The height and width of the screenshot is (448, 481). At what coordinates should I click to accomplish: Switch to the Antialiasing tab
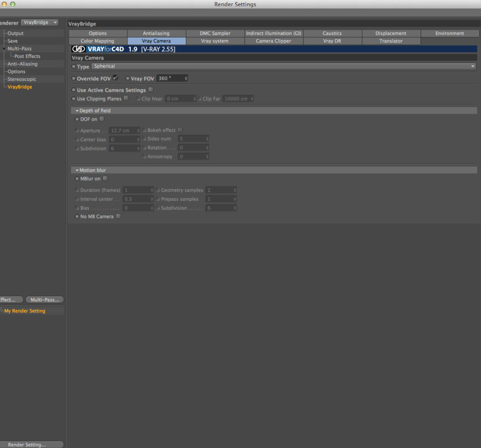[x=156, y=33]
